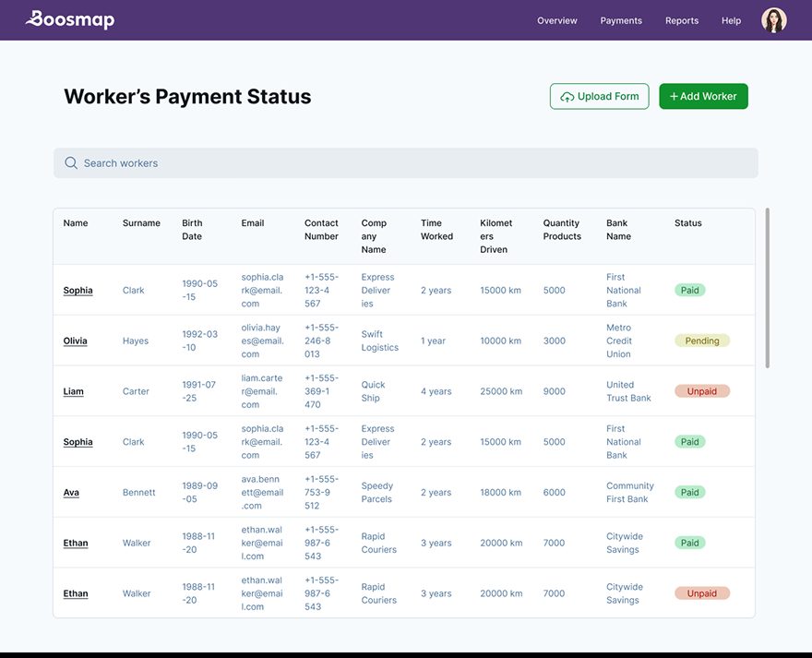Click the Surname column header
This screenshot has height=658, width=812.
coord(141,222)
